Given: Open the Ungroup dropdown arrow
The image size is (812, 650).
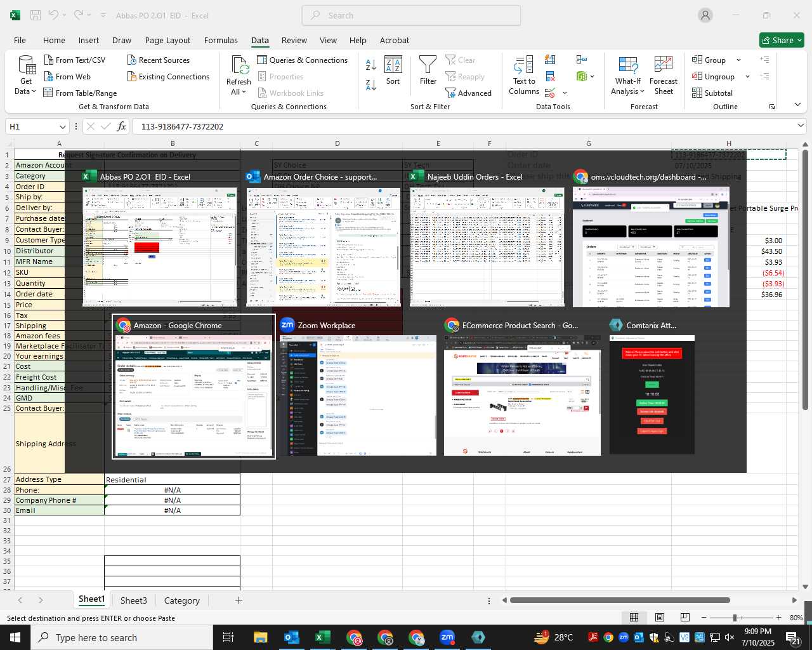Looking at the screenshot, I should (x=747, y=76).
